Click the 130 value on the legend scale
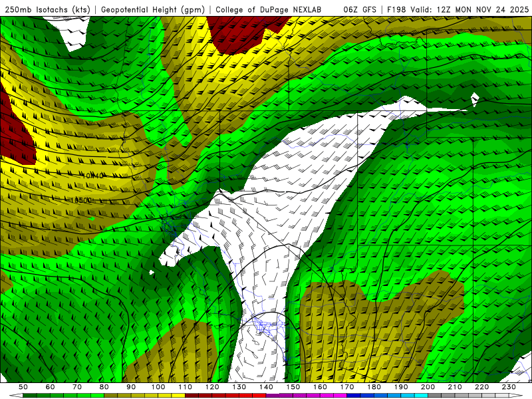The width and height of the screenshot is (532, 399). tap(239, 387)
